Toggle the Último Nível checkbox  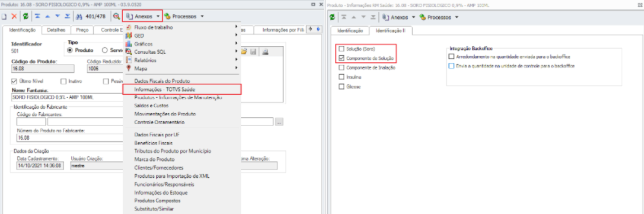[x=14, y=81]
